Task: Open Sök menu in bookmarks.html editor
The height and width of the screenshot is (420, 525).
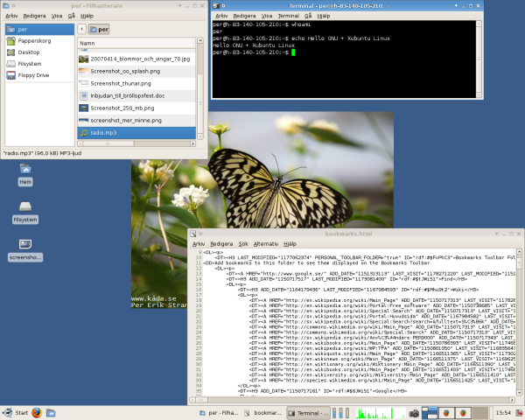Action: pos(243,244)
